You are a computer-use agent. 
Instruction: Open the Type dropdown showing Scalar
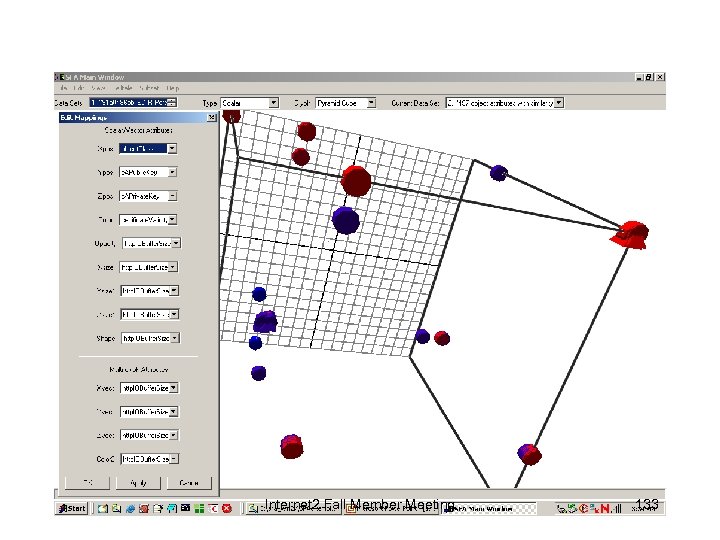click(274, 103)
